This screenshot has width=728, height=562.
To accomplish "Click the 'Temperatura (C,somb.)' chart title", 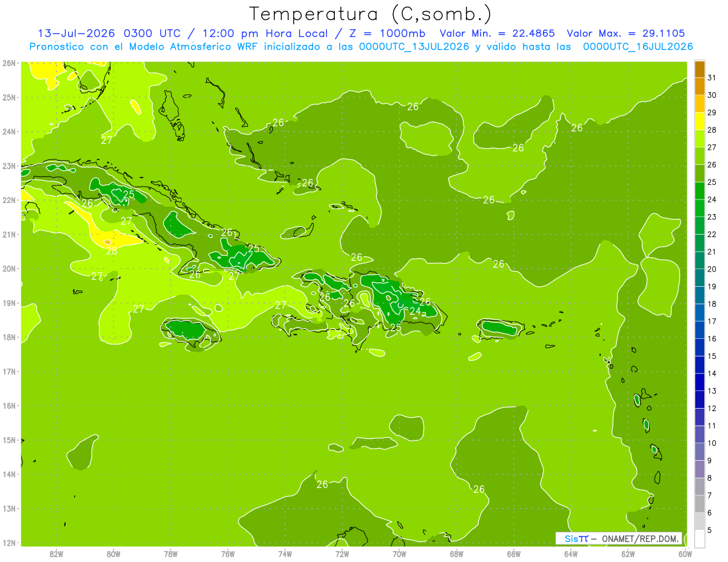I will (371, 14).
